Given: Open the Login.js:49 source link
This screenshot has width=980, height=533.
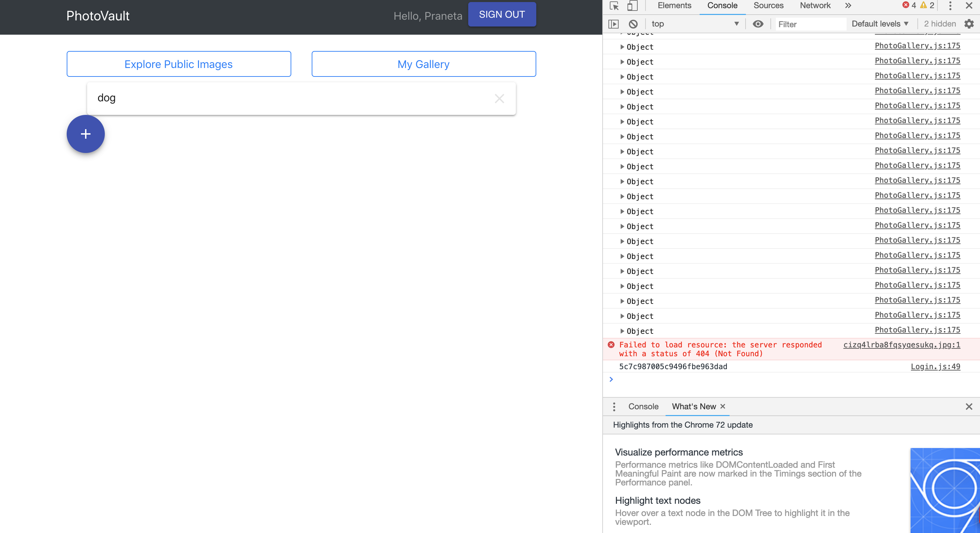Looking at the screenshot, I should [935, 366].
